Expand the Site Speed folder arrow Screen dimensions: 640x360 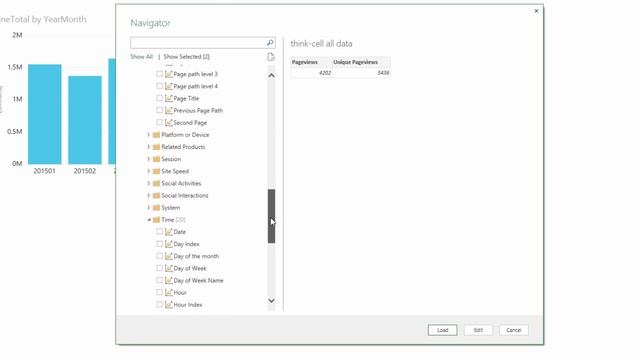click(149, 171)
